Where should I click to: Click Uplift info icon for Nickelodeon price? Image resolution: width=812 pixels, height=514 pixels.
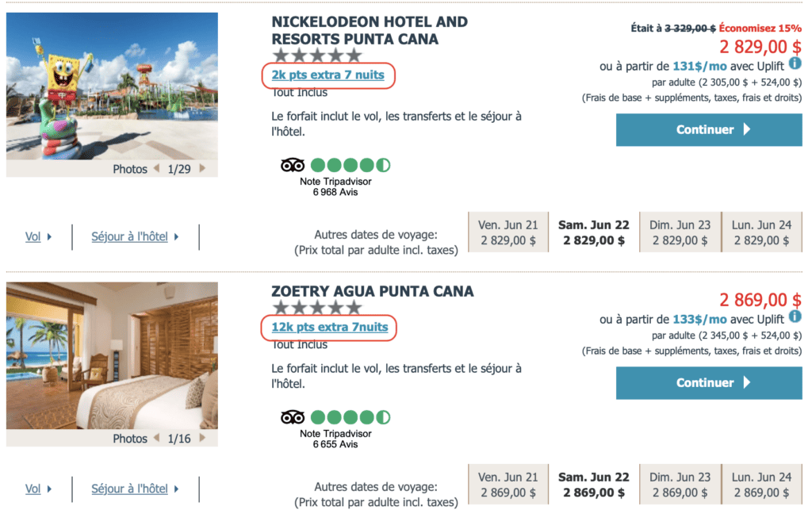coord(795,63)
